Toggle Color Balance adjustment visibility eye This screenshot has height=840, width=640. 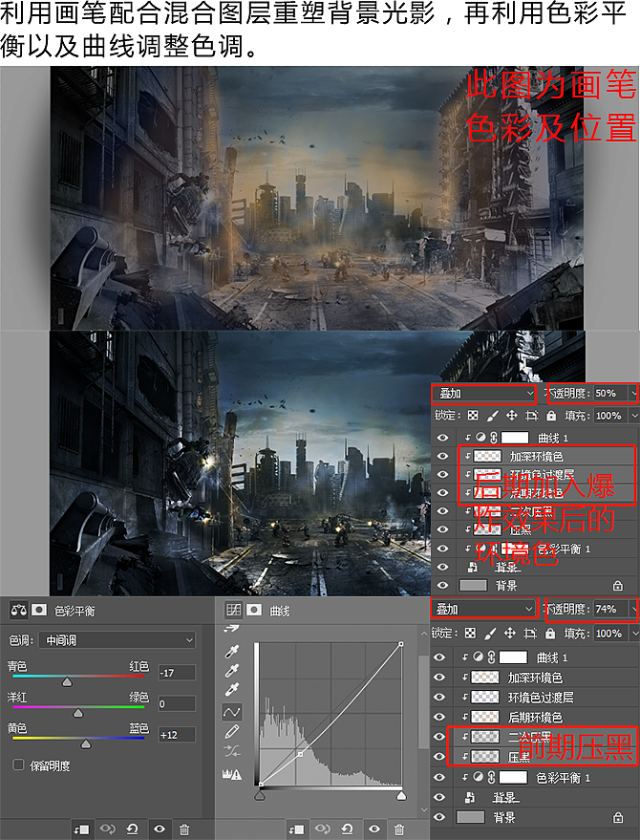click(x=160, y=829)
